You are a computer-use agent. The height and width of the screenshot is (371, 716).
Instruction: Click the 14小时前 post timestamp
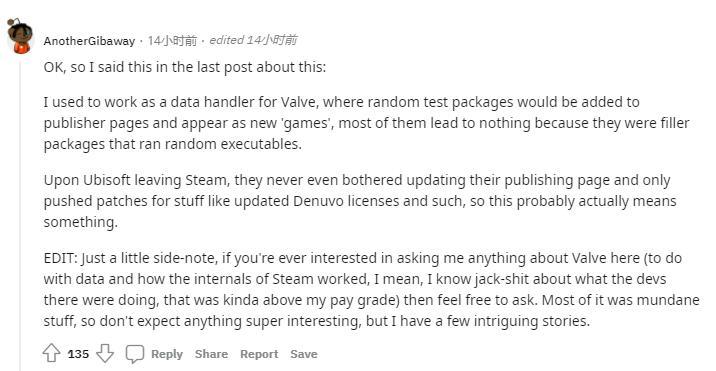click(x=172, y=41)
